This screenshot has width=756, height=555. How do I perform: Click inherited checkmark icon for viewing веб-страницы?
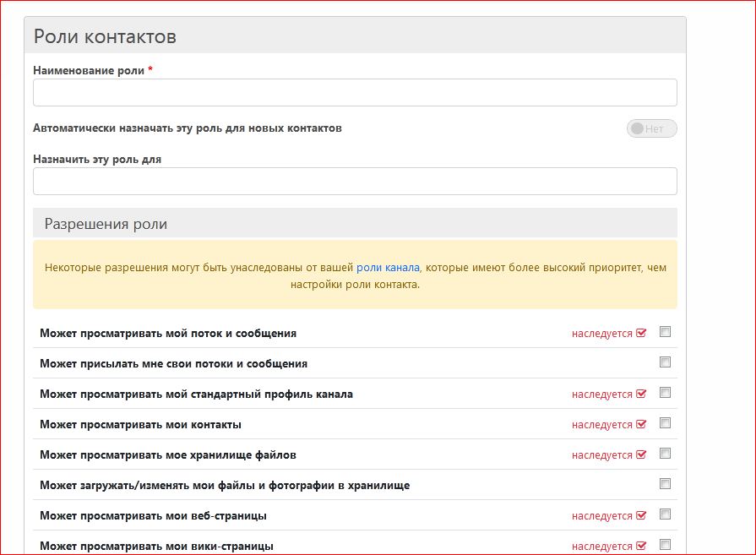pos(641,515)
